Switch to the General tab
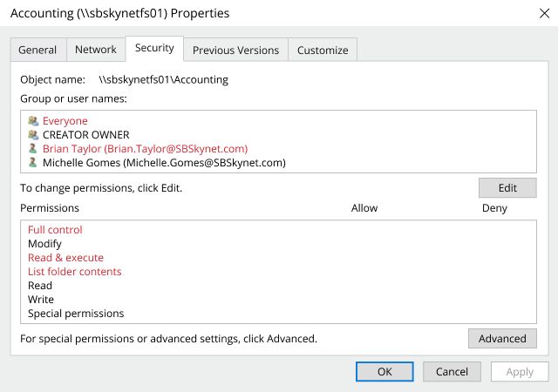 [x=37, y=50]
